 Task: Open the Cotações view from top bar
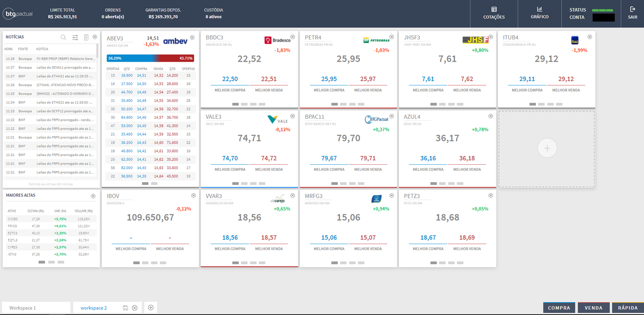pyautogui.click(x=494, y=13)
